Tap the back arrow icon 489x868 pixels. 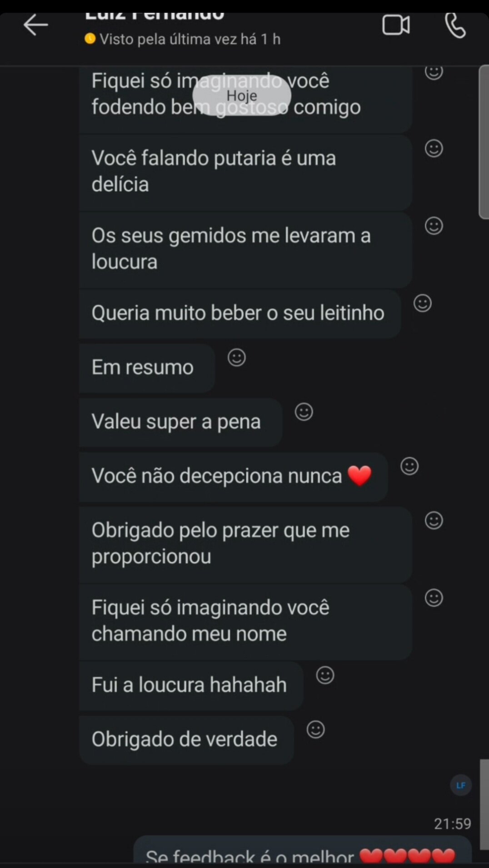coord(35,25)
